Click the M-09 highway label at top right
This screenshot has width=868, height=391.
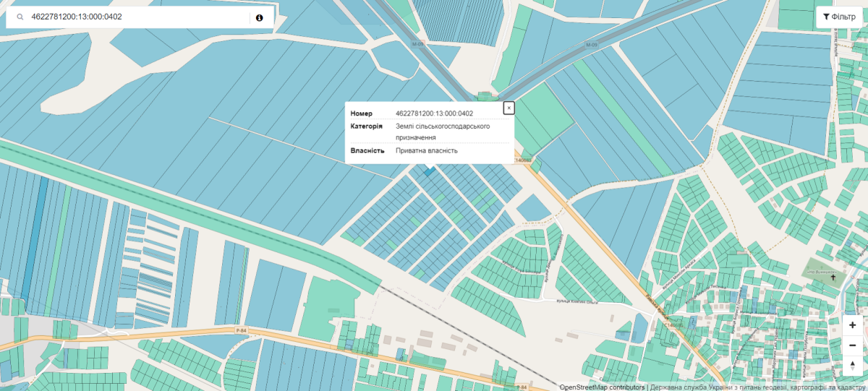[591, 45]
